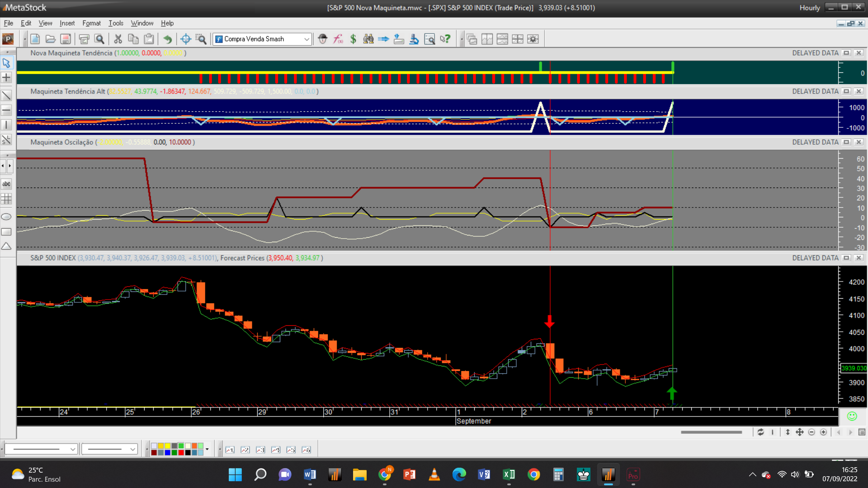The height and width of the screenshot is (488, 868).
Task: Maximize the S&P 500 INDEX price pane
Action: [846, 258]
